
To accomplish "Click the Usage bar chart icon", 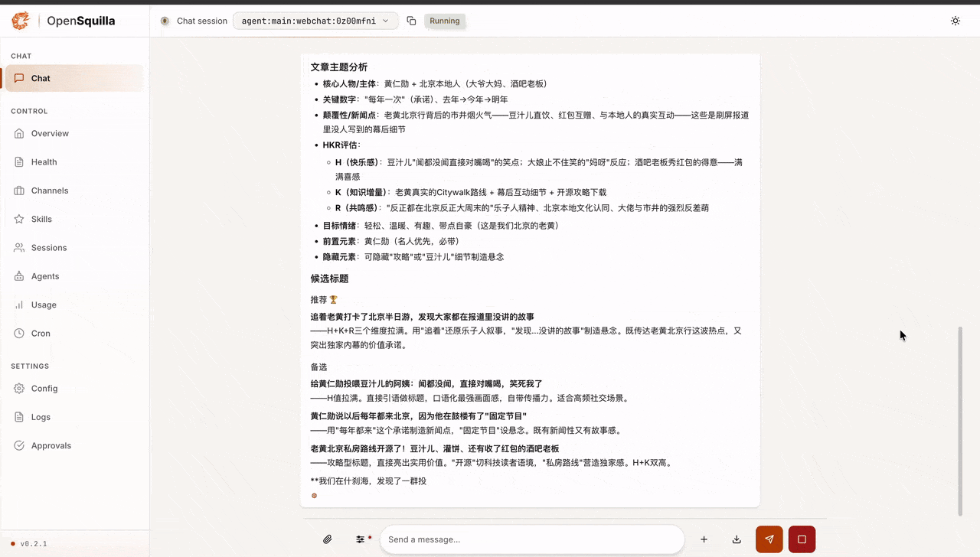I will point(19,305).
